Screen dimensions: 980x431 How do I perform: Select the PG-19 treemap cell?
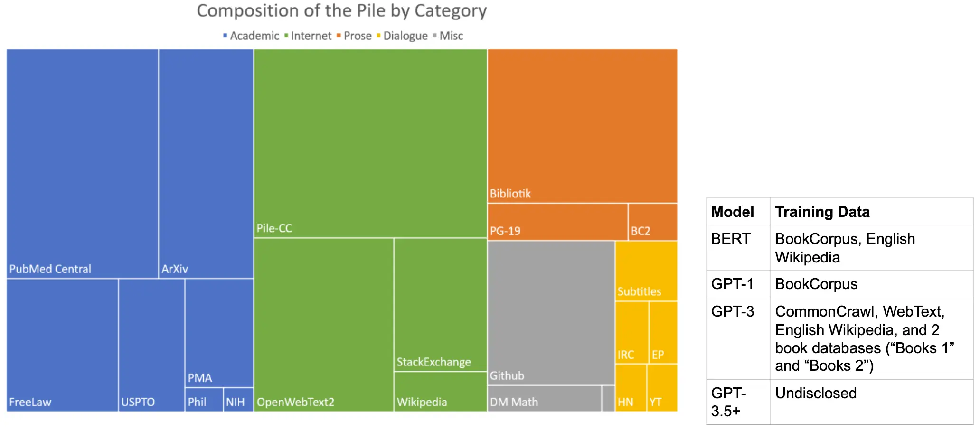[x=558, y=222]
